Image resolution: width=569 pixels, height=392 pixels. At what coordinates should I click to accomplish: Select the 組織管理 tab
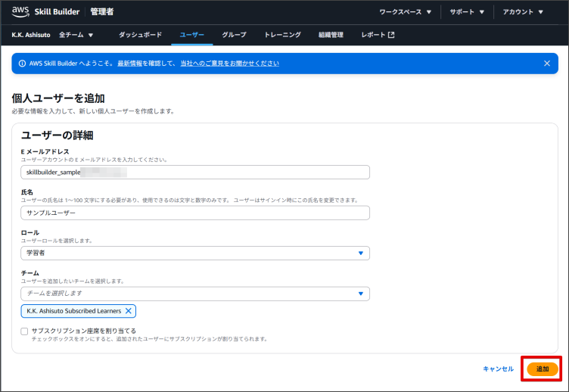click(x=331, y=35)
